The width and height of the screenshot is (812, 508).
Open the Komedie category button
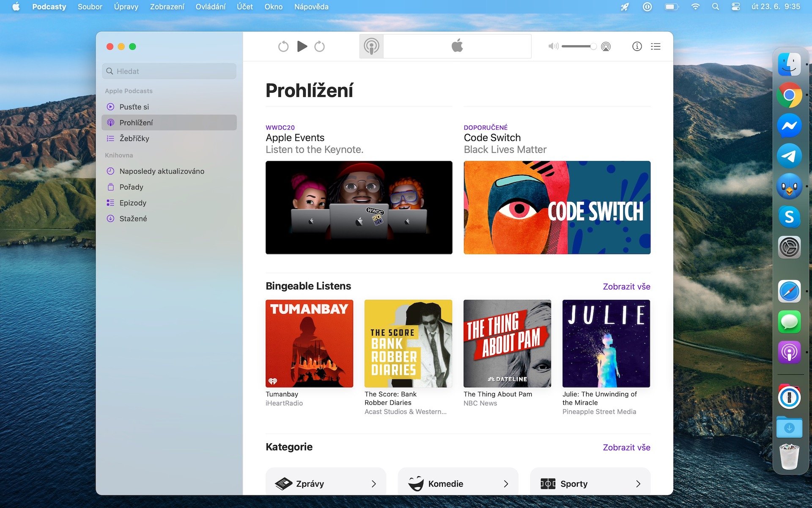458,481
